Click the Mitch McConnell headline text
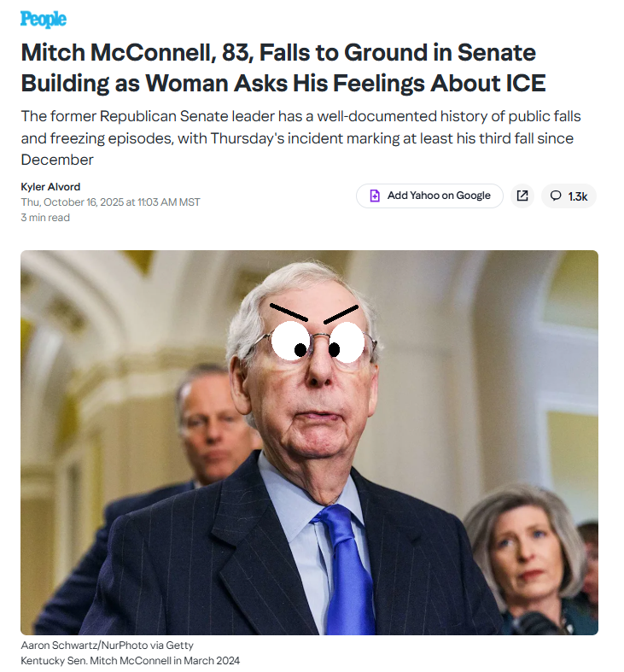Screen dimensions: 624x672 click(x=283, y=67)
